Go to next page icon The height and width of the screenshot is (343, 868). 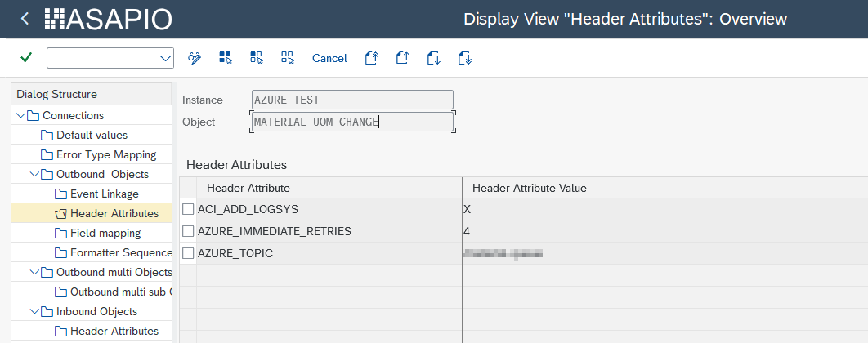(433, 57)
